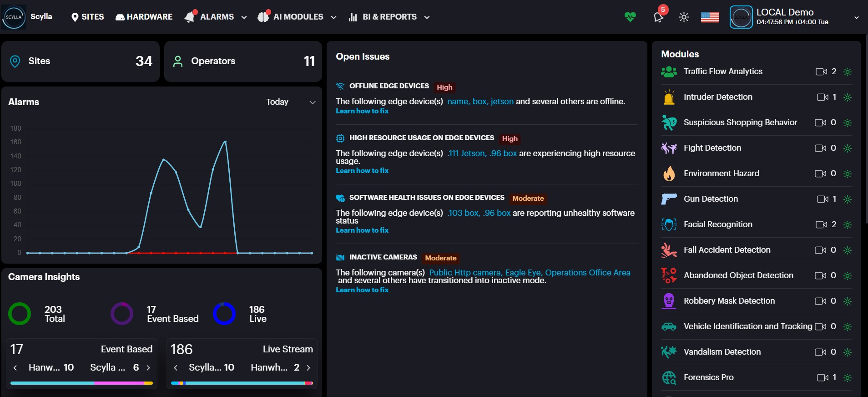Open the Sites menu item
Viewport: 868px width, 397px height.
coord(88,17)
